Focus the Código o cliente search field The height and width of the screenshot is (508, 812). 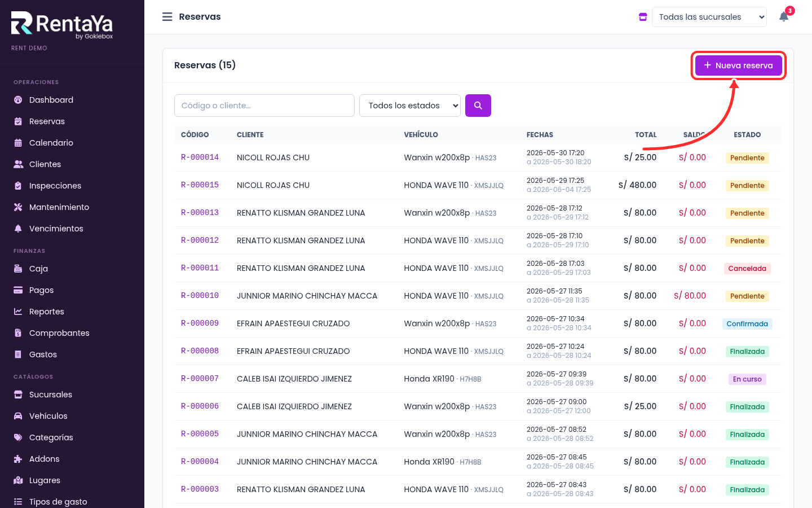[x=264, y=106]
